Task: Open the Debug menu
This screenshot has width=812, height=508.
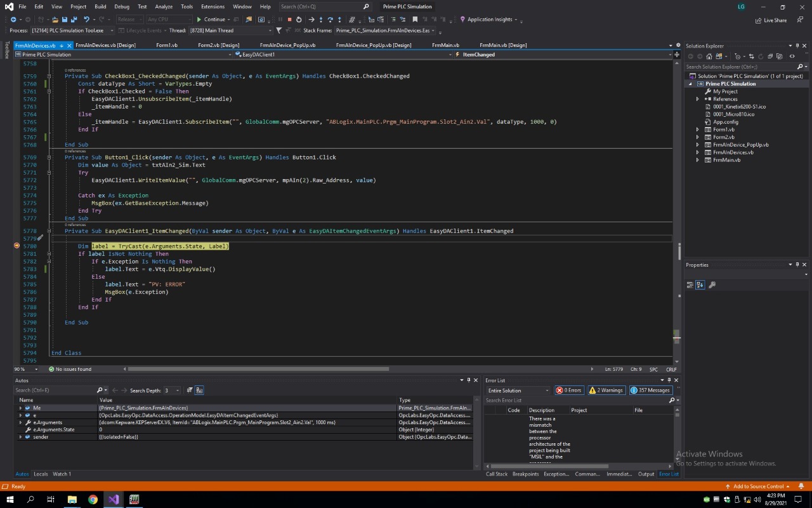Action: point(122,6)
